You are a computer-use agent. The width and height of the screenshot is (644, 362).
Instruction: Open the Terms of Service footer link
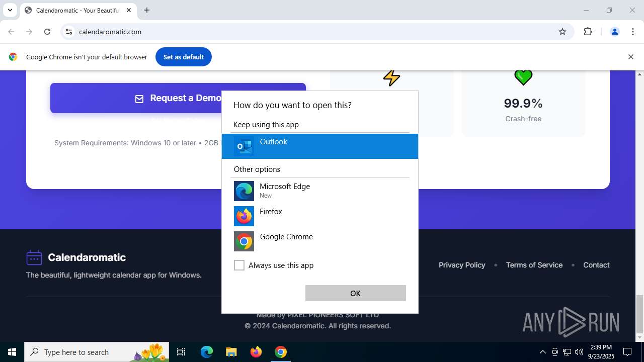click(x=534, y=265)
